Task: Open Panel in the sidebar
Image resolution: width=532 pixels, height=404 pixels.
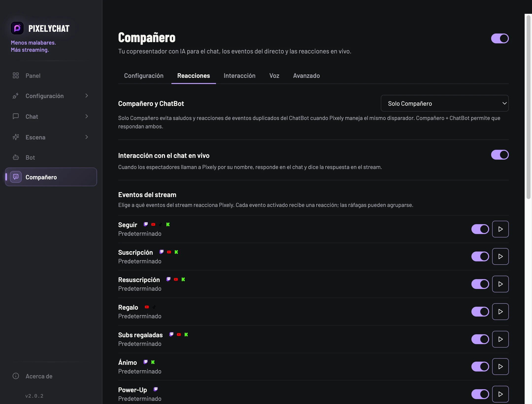Action: 51,76
